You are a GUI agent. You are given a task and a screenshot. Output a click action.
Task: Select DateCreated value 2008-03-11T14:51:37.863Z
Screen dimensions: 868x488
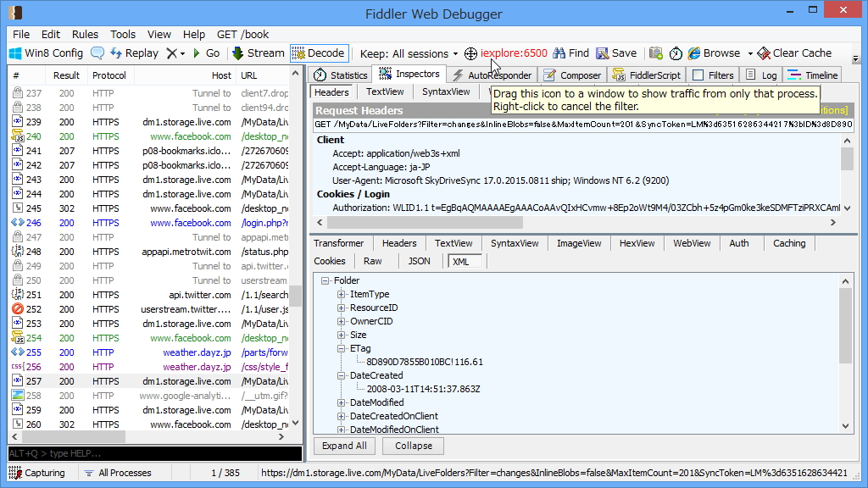coord(424,390)
